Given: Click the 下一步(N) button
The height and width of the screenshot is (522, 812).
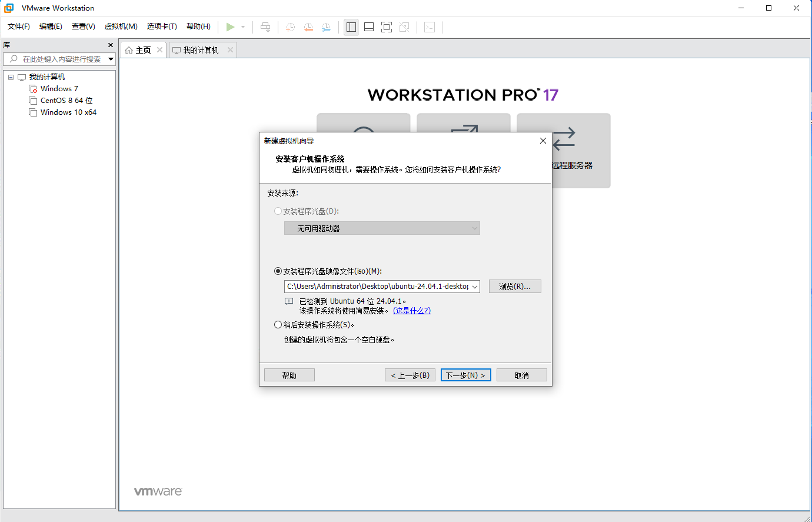Looking at the screenshot, I should pos(465,375).
